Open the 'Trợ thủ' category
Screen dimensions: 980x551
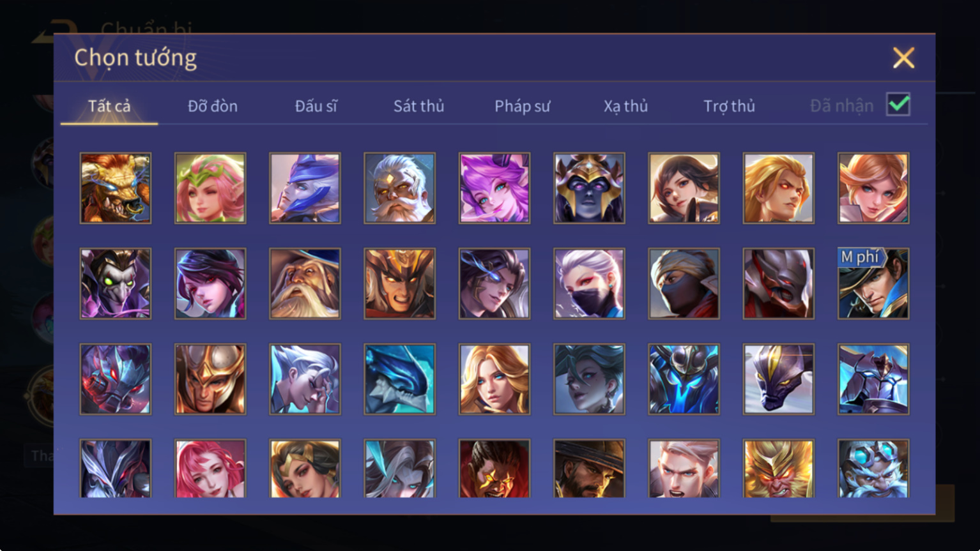[729, 106]
